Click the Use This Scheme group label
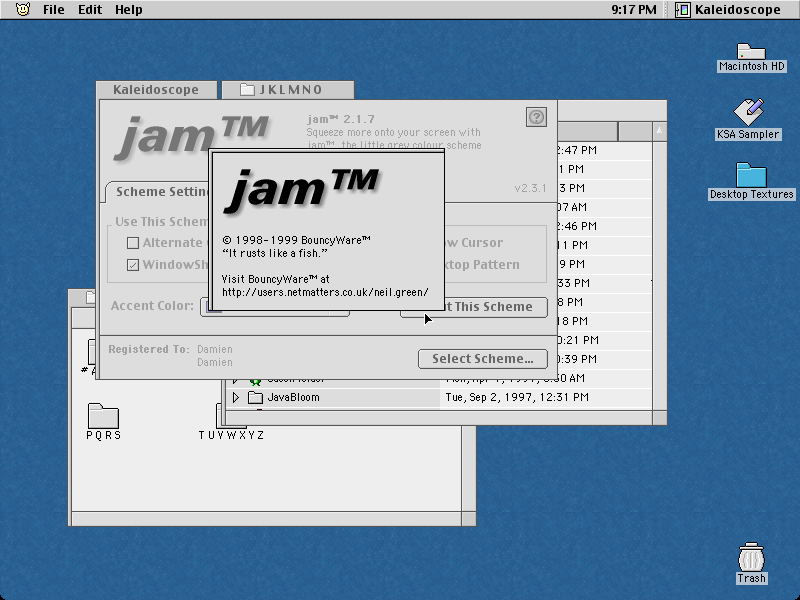This screenshot has width=800, height=600. point(161,221)
